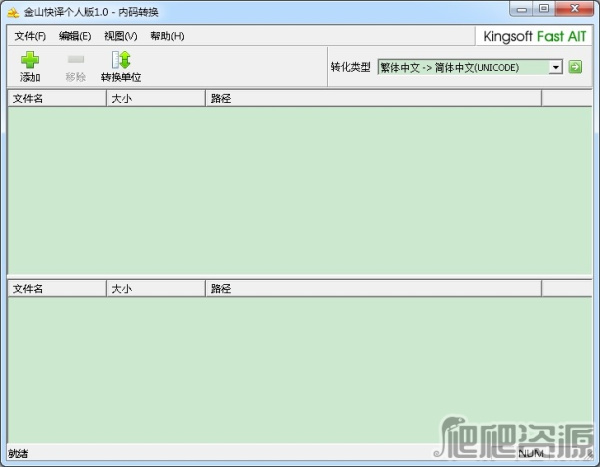The height and width of the screenshot is (467, 600).
Task: Click the green go arrow beside conversion type
Action: click(575, 67)
